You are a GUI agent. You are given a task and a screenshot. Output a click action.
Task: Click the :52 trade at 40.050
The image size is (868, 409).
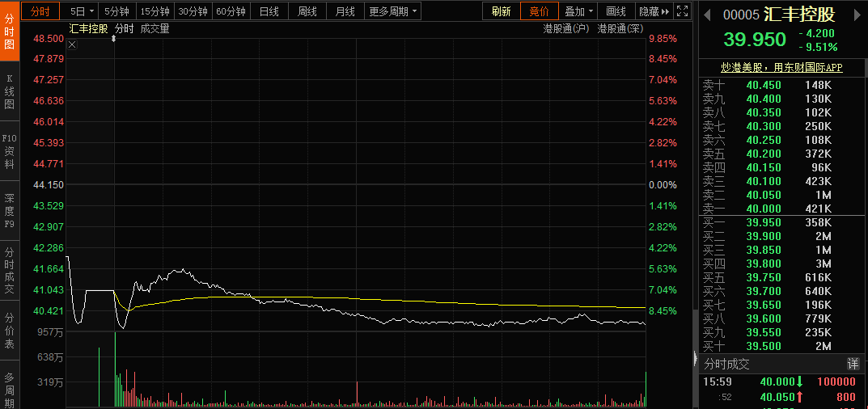click(783, 397)
